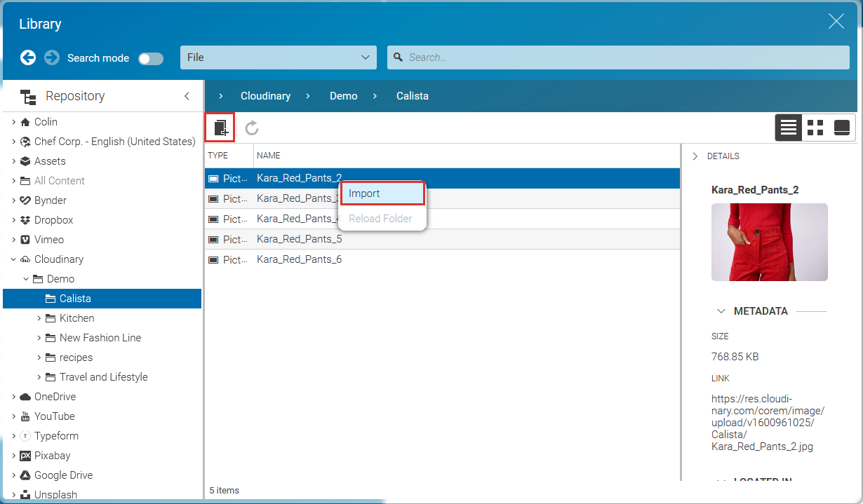The image size is (863, 504).
Task: Click the refresh folder icon
Action: click(251, 128)
